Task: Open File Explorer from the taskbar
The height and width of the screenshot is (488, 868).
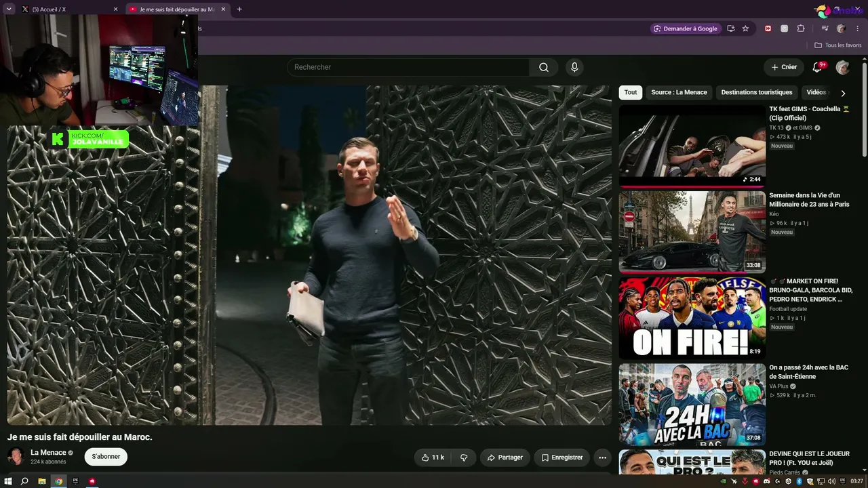Action: [x=42, y=481]
